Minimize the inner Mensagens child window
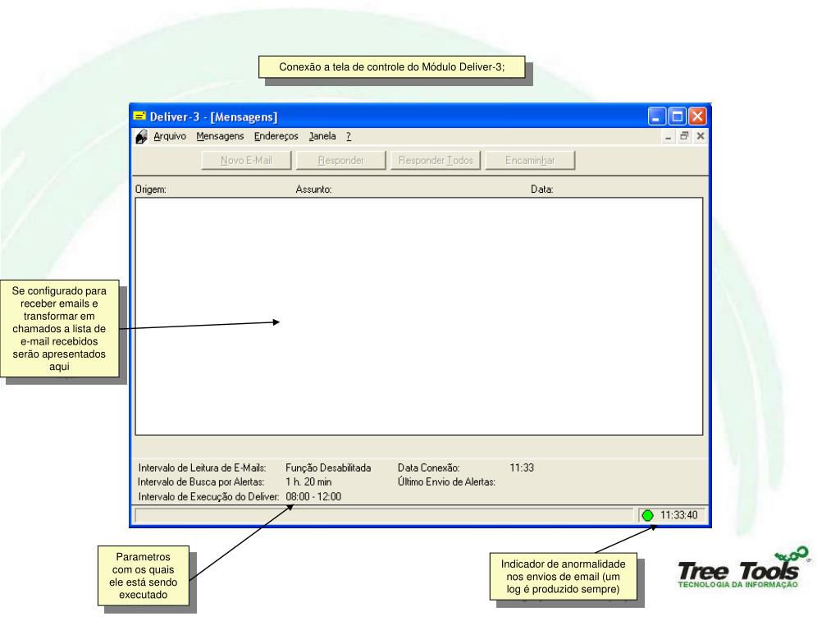This screenshot has width=840, height=630. [x=668, y=137]
